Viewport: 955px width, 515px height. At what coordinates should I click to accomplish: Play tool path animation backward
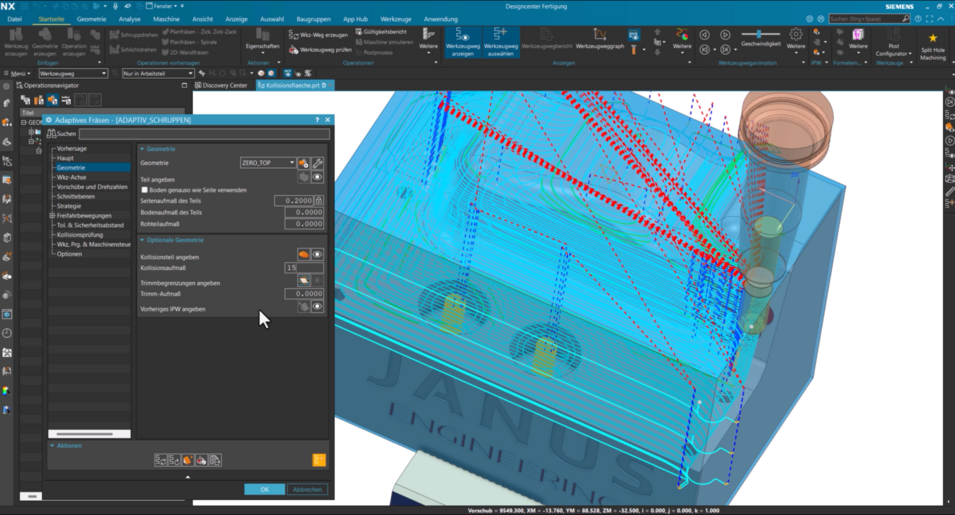click(x=705, y=35)
